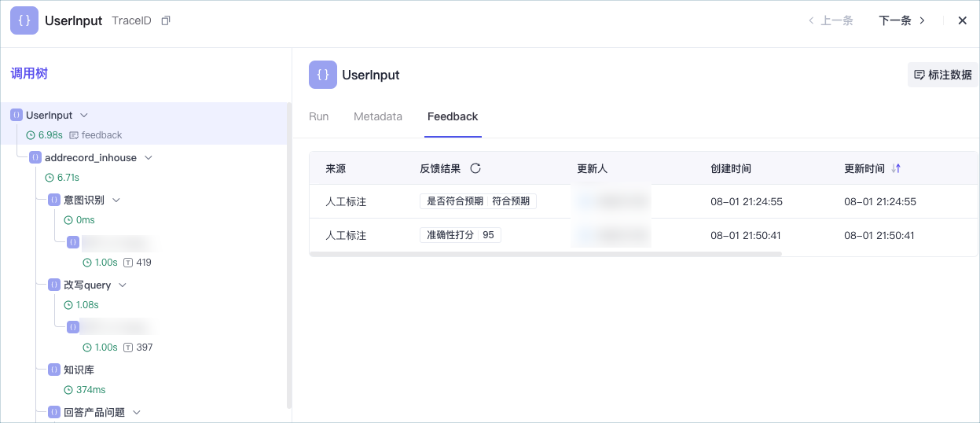This screenshot has width=980, height=423.
Task: Collapse the addrecord_inhouse node
Action: pos(148,158)
